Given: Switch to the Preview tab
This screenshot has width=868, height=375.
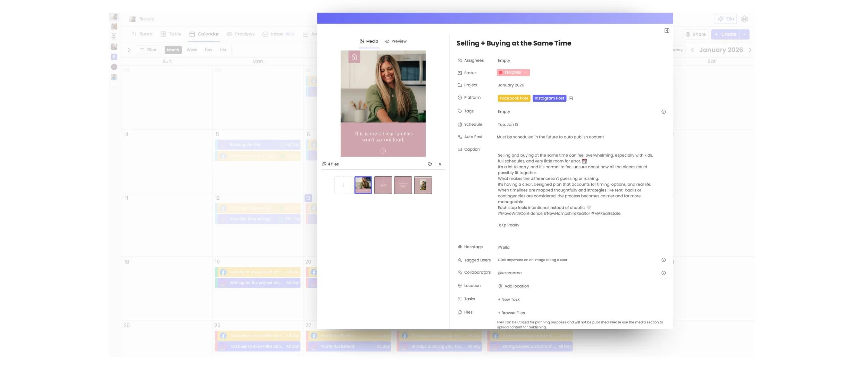Looking at the screenshot, I should click(x=396, y=41).
